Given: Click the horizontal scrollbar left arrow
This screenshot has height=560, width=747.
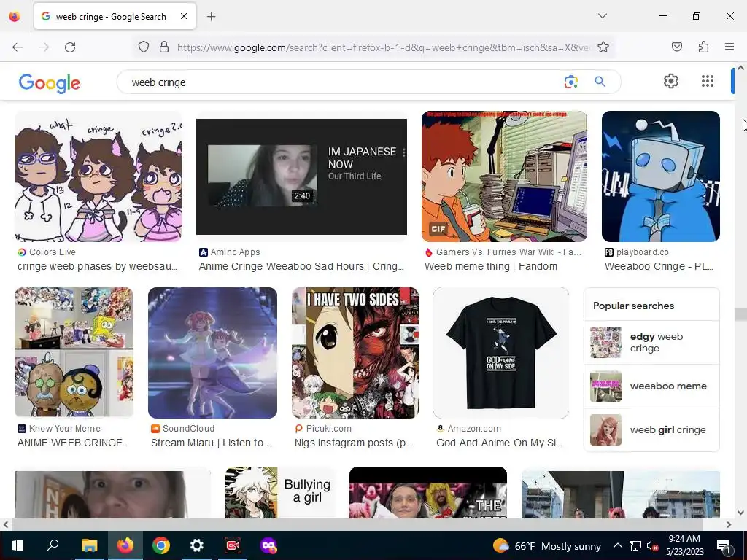Looking at the screenshot, I should click(5, 524).
